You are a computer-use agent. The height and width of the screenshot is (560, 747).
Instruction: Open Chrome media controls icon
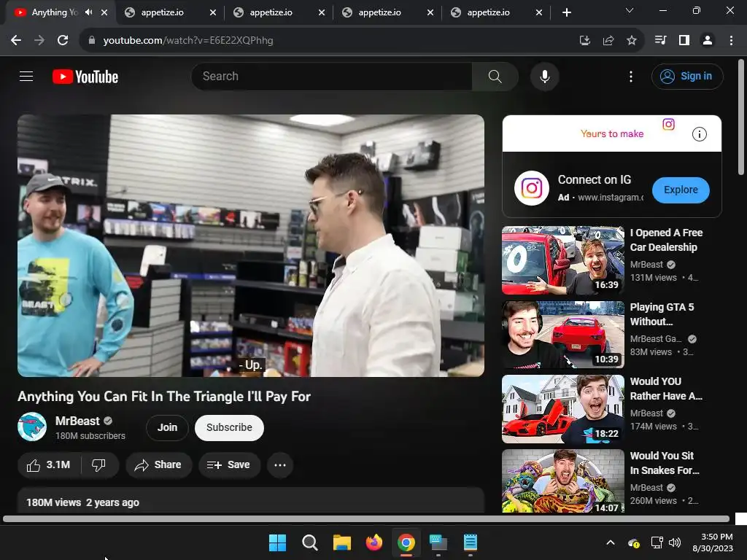(660, 41)
